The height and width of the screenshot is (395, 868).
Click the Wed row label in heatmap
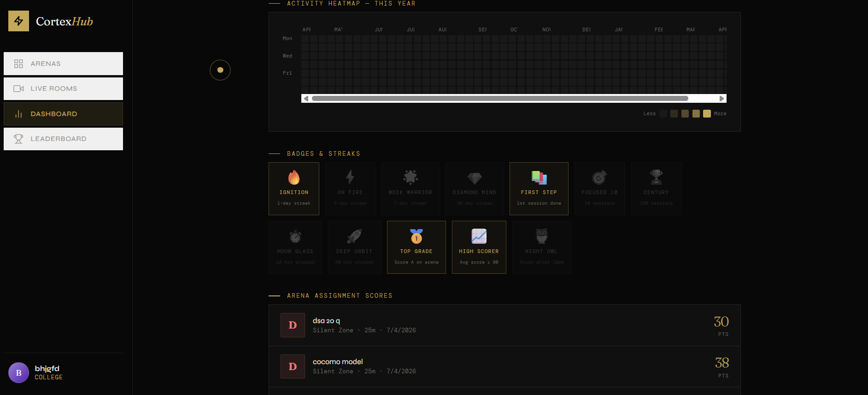tap(287, 56)
